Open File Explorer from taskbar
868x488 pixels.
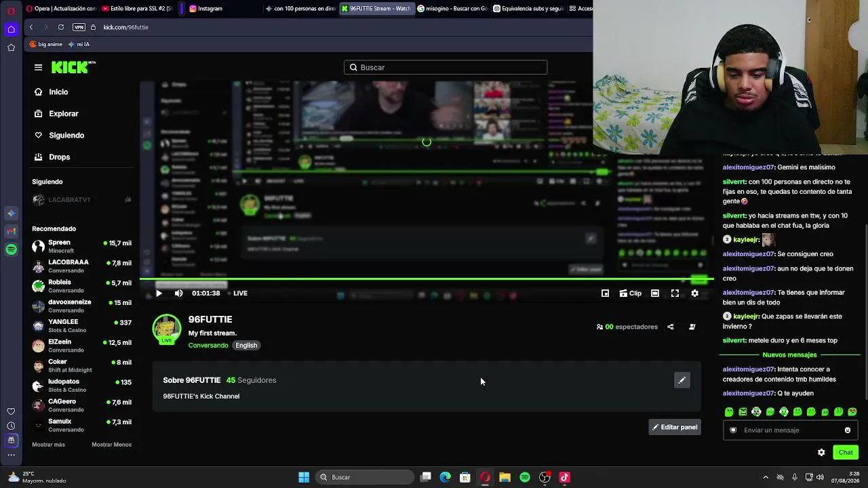pos(505,477)
